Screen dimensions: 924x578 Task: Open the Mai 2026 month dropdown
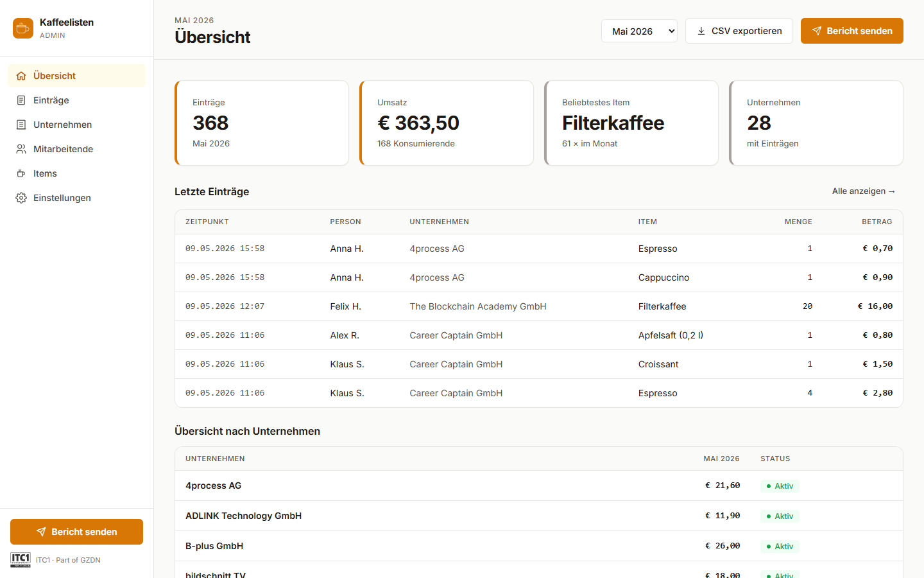639,31
